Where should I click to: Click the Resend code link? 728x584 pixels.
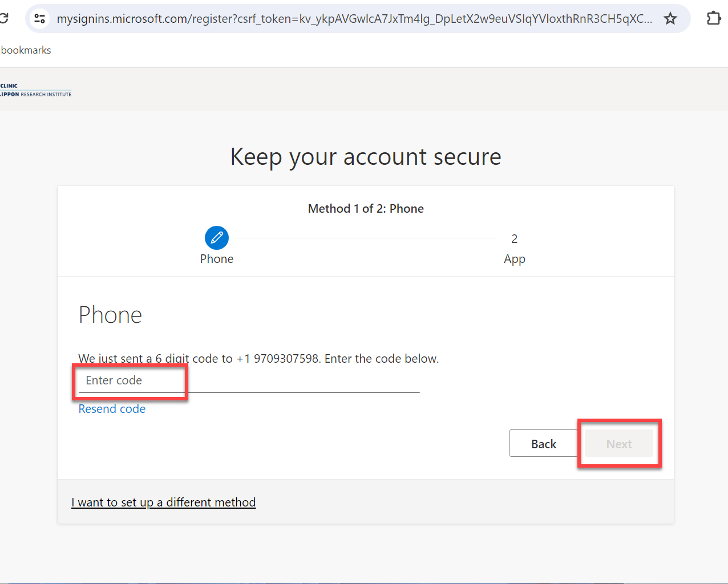[x=112, y=409]
